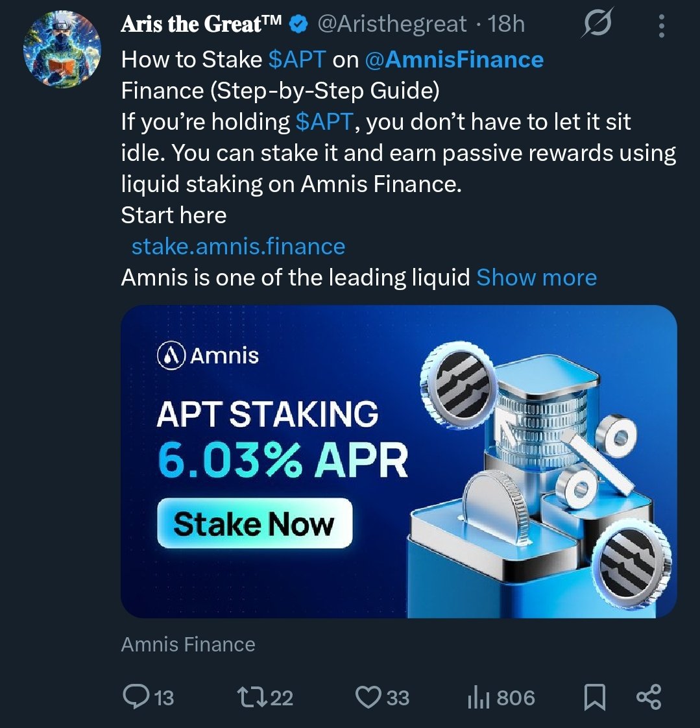Click the 18h tweet timestamp
This screenshot has width=700, height=728.
click(x=507, y=25)
